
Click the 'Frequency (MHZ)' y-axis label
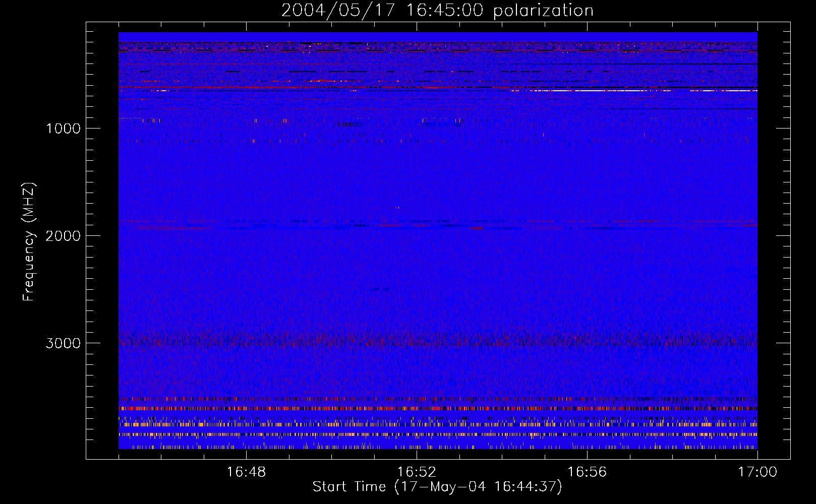[x=29, y=242]
